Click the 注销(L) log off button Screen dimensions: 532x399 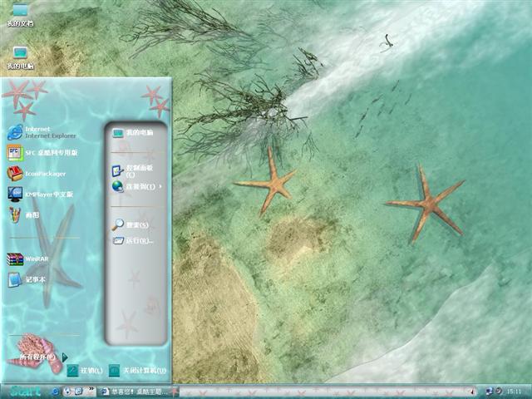point(85,371)
